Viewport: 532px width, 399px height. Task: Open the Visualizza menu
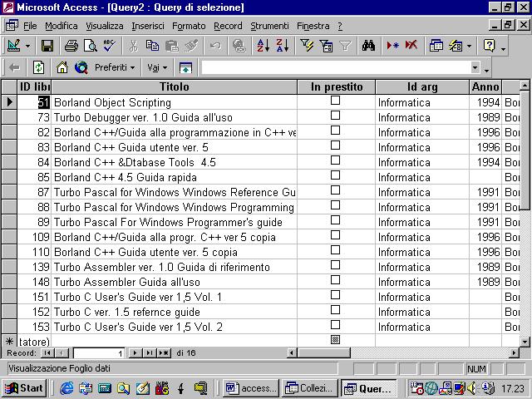click(x=105, y=26)
